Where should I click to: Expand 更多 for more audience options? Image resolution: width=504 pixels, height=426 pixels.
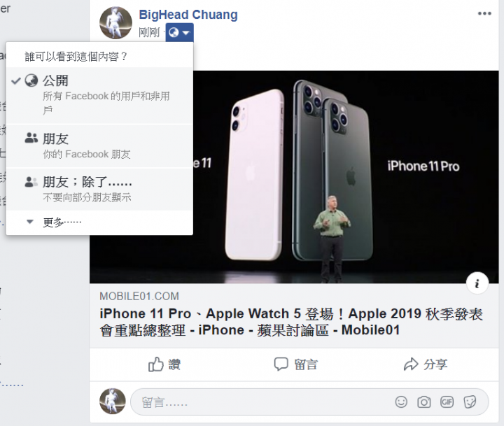pos(99,222)
